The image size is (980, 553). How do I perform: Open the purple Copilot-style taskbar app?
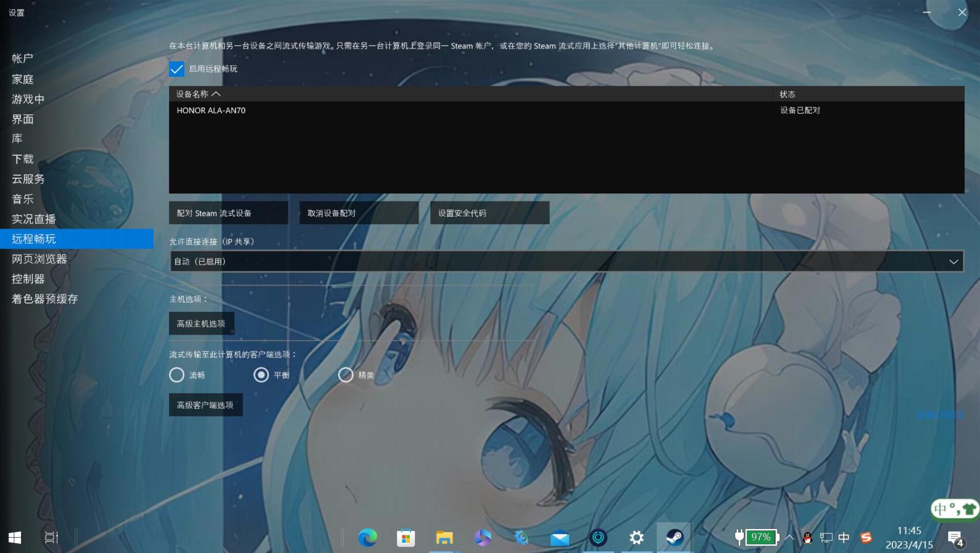(x=483, y=538)
